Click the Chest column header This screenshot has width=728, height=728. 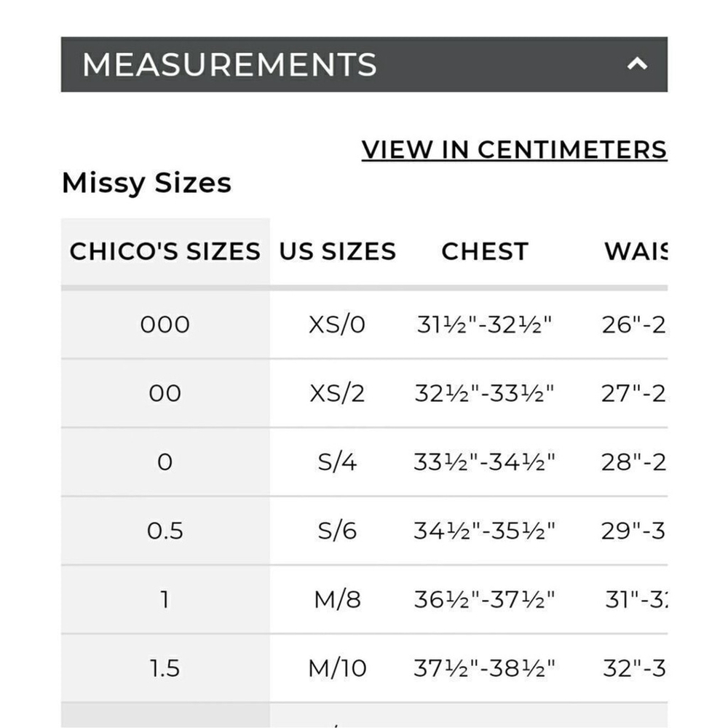click(485, 251)
